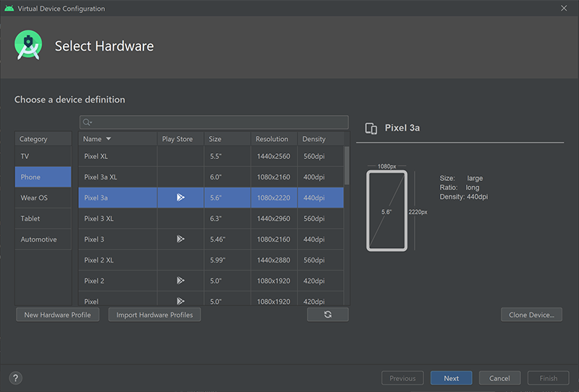Select the Phone category

(x=43, y=176)
